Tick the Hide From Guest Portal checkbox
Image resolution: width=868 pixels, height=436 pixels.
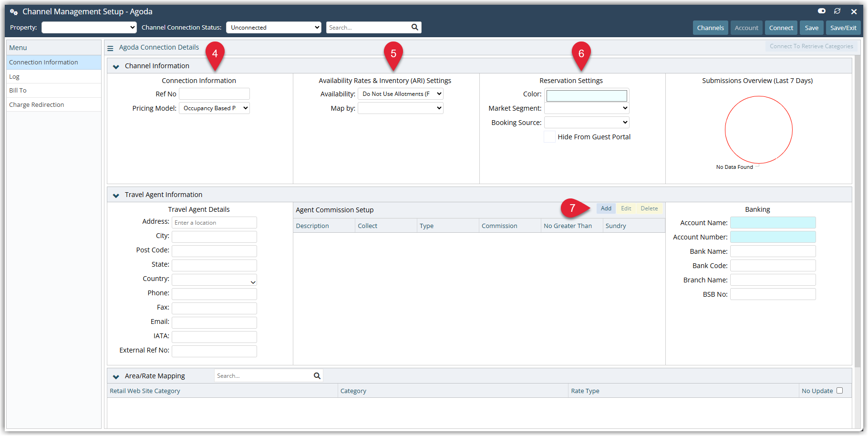tap(550, 137)
